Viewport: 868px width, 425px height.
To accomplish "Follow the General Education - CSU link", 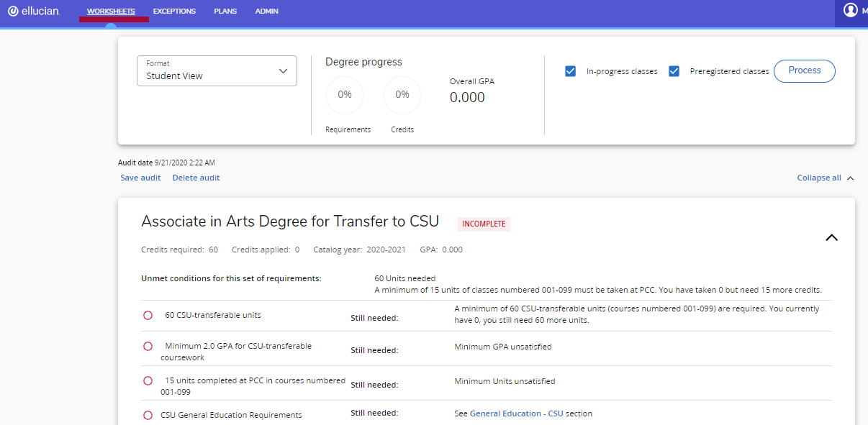I will pyautogui.click(x=516, y=413).
